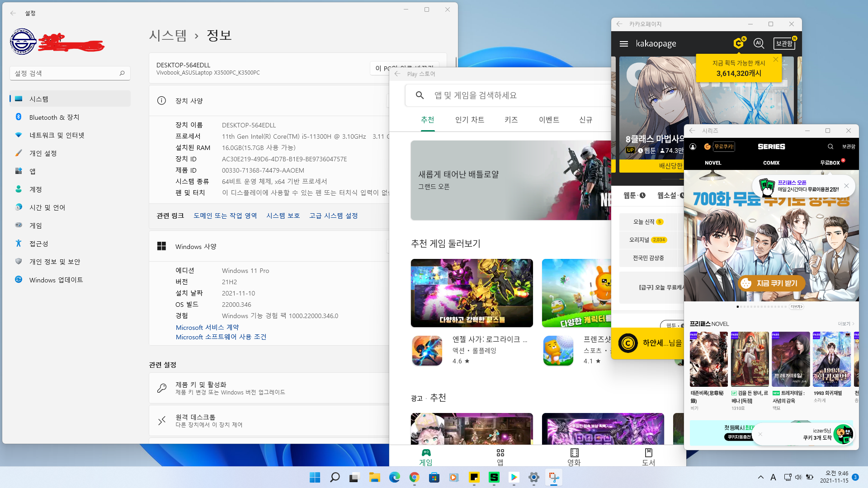Open 계정 settings category
Screen dimensions: 868x488
point(70,189)
